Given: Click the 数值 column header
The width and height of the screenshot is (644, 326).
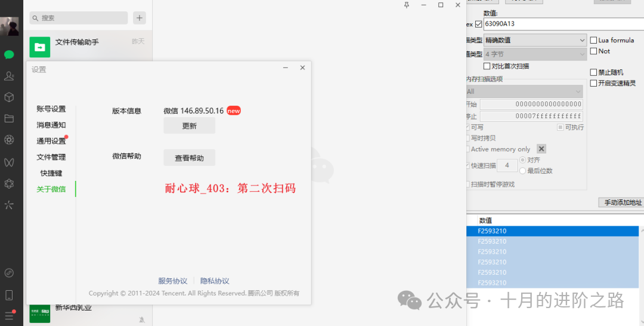Looking at the screenshot, I should pos(485,221).
